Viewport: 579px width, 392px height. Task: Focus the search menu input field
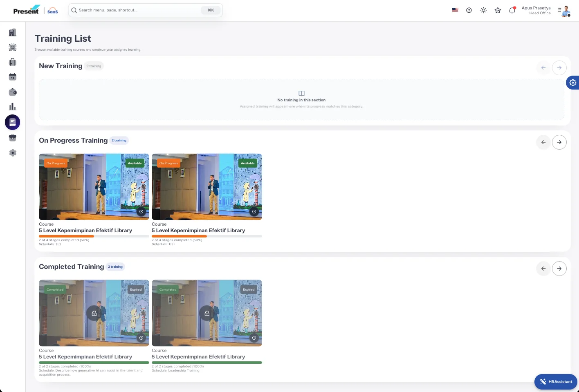pyautogui.click(x=145, y=10)
